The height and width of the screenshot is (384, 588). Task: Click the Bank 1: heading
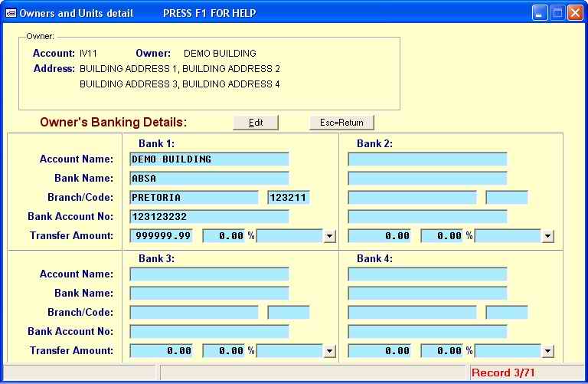pos(156,143)
